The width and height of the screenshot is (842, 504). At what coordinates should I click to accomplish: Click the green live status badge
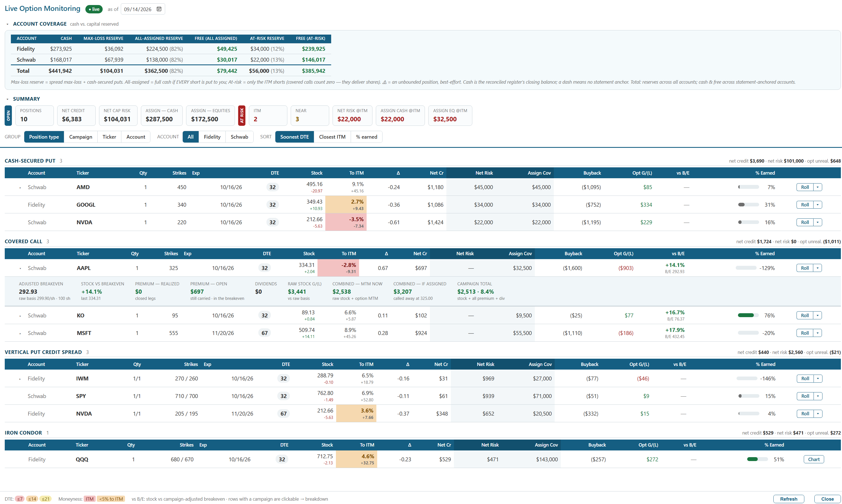[x=94, y=9]
